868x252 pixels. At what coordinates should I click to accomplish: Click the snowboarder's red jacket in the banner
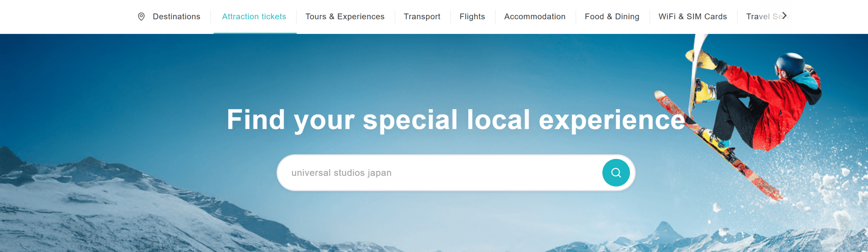pos(776,105)
